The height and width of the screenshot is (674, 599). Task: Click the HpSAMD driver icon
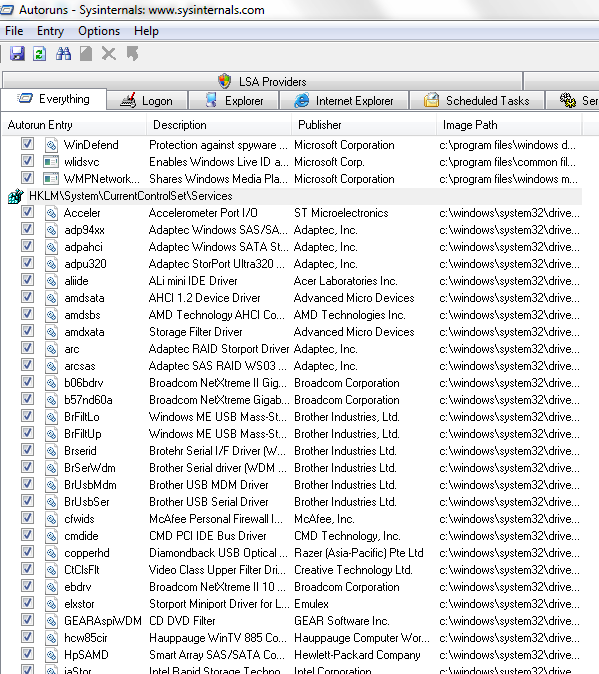tap(51, 655)
